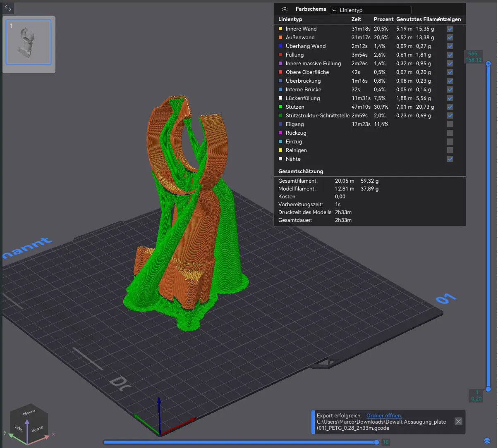
Task: Click the Linientyp column header
Action: pos(290,19)
